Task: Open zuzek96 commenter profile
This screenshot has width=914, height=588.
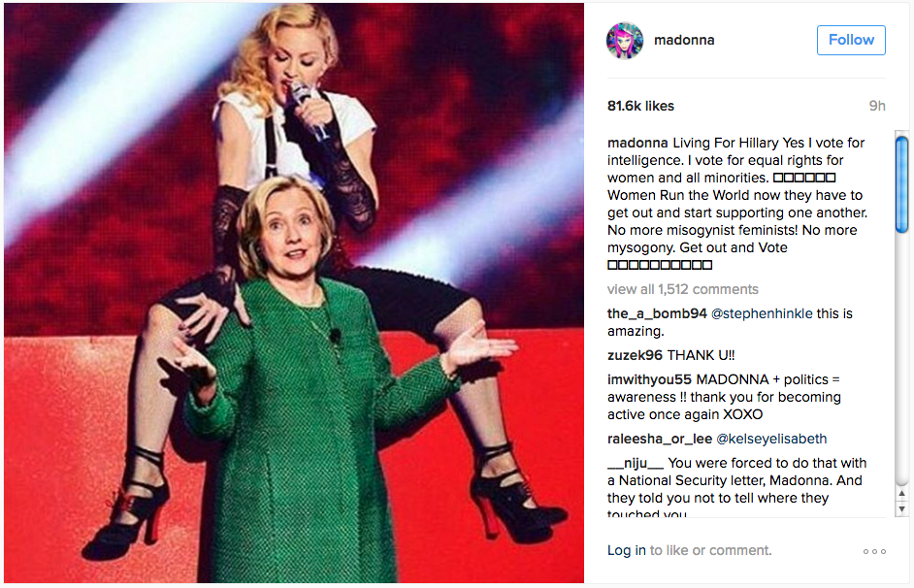Action: click(635, 355)
